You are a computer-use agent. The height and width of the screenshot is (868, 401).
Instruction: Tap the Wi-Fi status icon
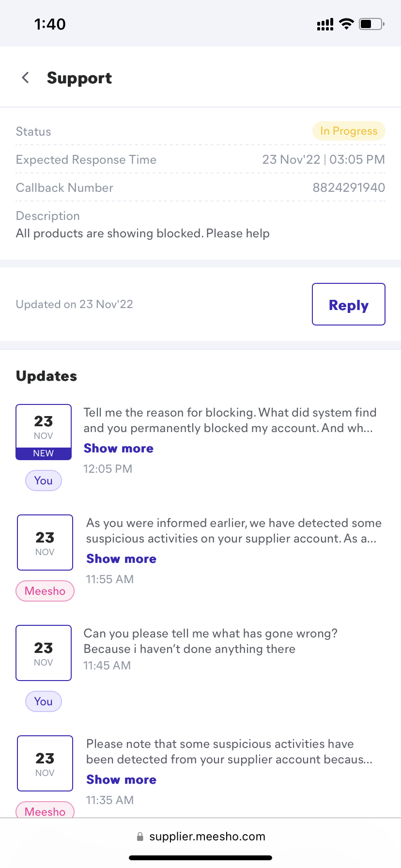[x=346, y=24]
